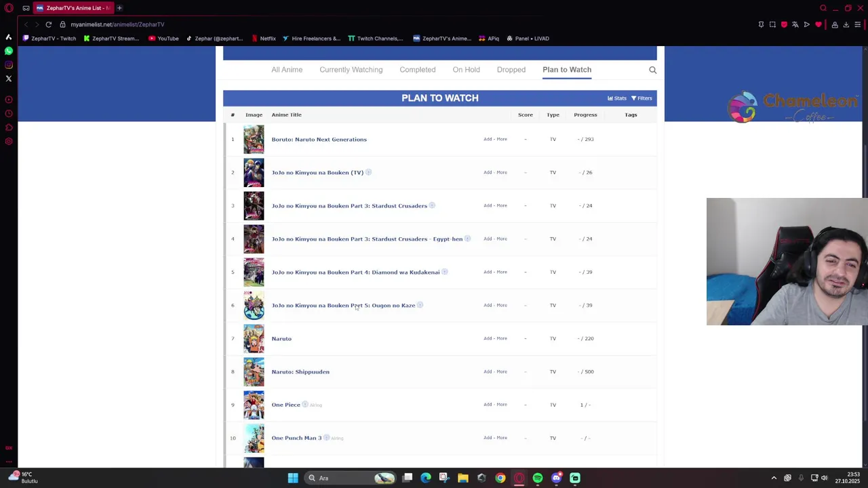Viewport: 868px width, 488px height.
Task: Switch to the Dropped tab
Action: tap(511, 70)
